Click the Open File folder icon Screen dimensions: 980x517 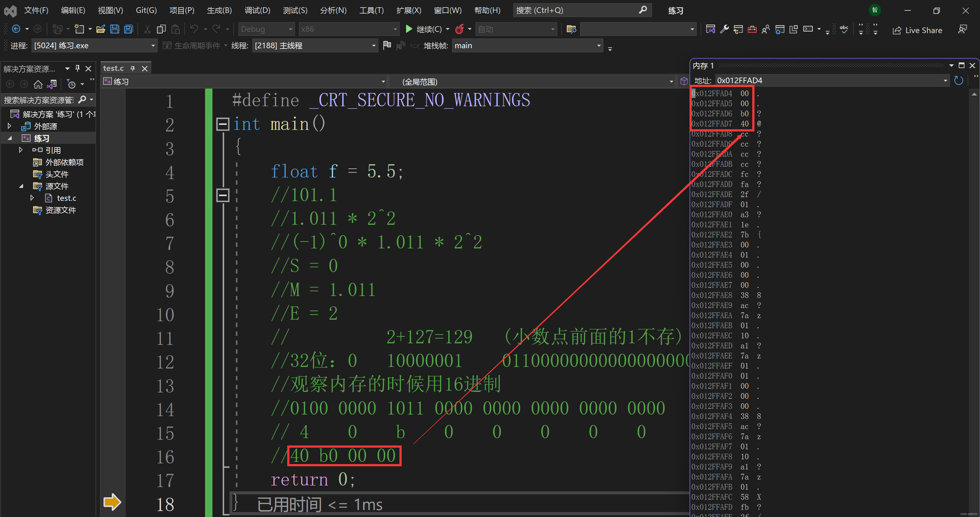pyautogui.click(x=101, y=29)
